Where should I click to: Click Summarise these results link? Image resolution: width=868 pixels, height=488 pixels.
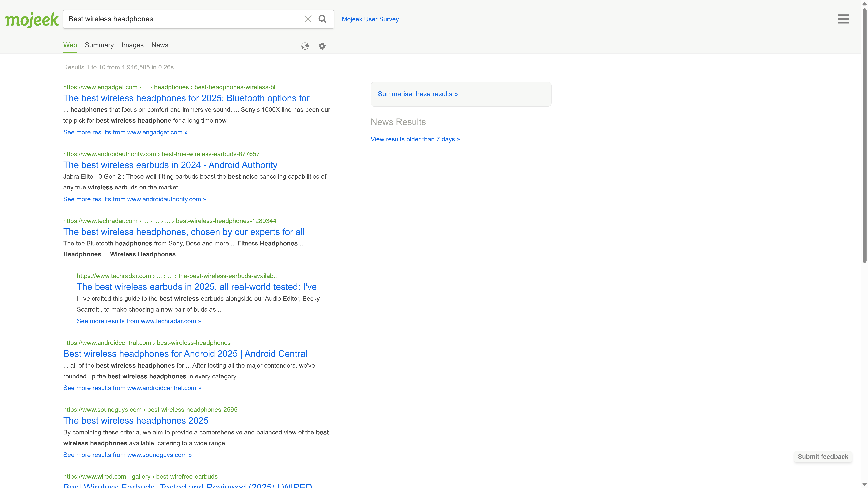tap(417, 94)
